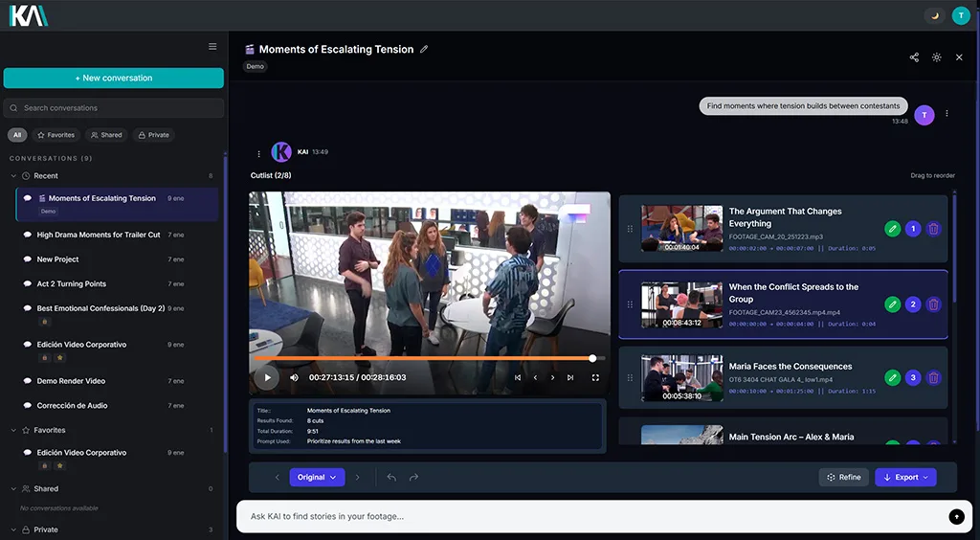Collapse the Recent conversations section

[13, 176]
